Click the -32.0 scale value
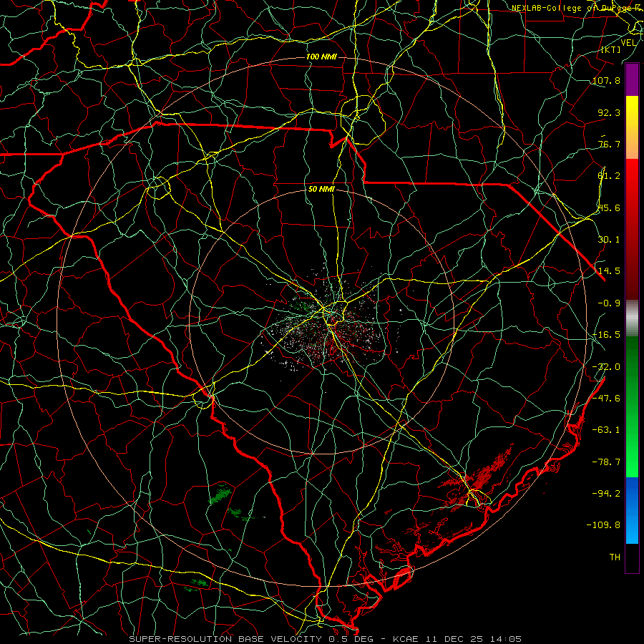This screenshot has width=644, height=644. (x=606, y=367)
